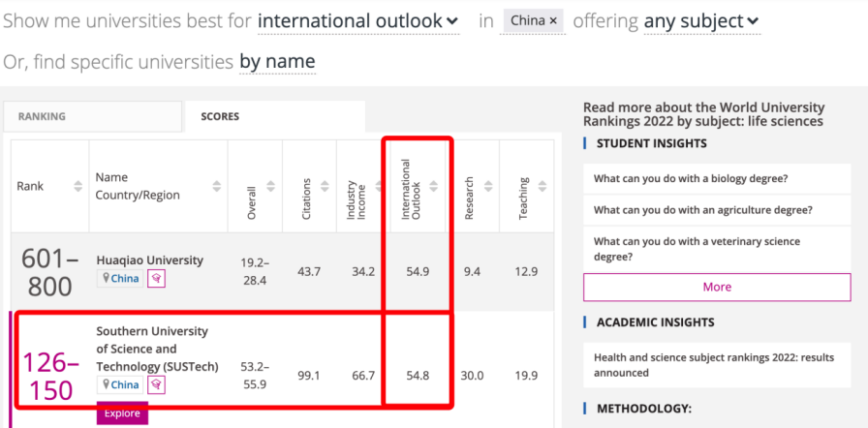
Task: Sort by Industry Income arrows
Action: pyautogui.click(x=379, y=186)
